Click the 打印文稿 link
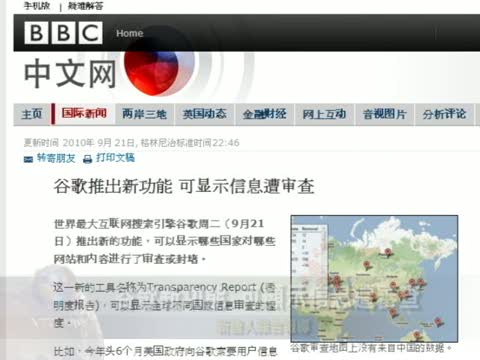Screen dimensions: 480x360 pyautogui.click(x=115, y=157)
